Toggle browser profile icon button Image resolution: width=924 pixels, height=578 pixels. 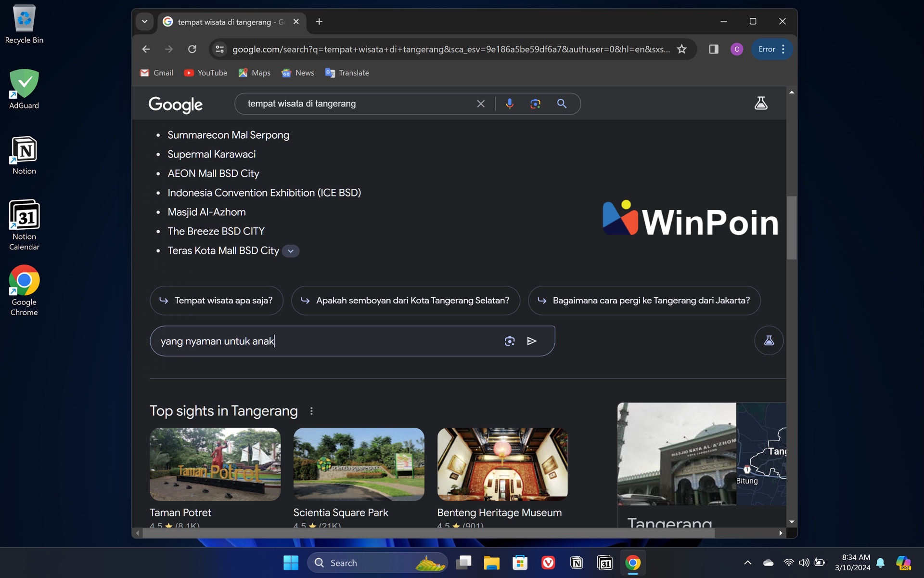point(736,49)
